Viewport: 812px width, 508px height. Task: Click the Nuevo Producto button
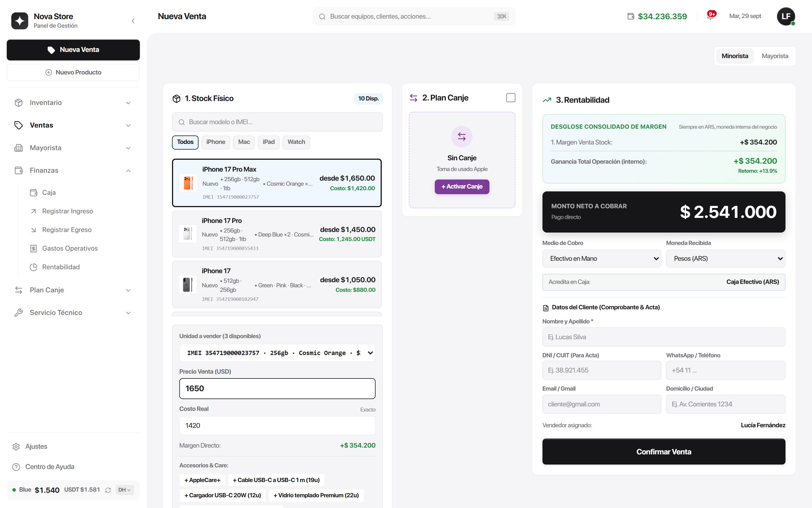pos(73,73)
